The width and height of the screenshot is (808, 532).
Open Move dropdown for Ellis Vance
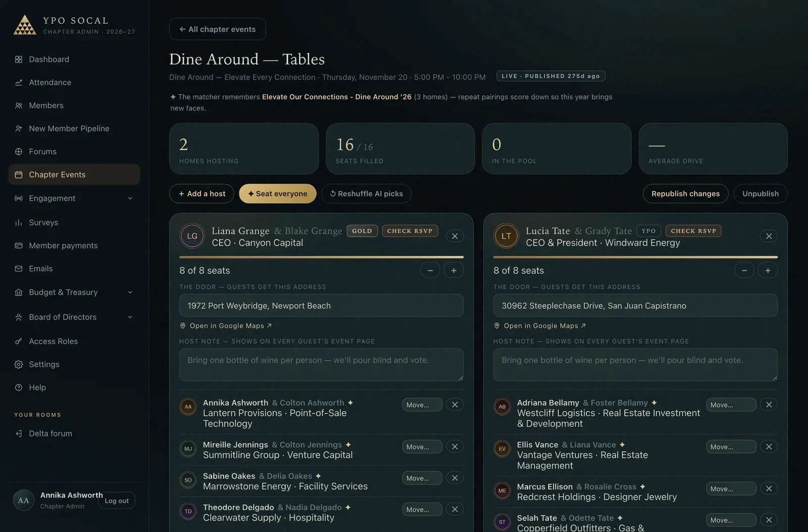731,447
